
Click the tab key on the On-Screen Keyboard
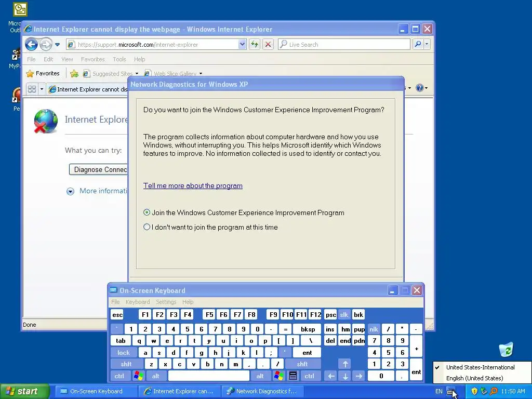pos(121,341)
